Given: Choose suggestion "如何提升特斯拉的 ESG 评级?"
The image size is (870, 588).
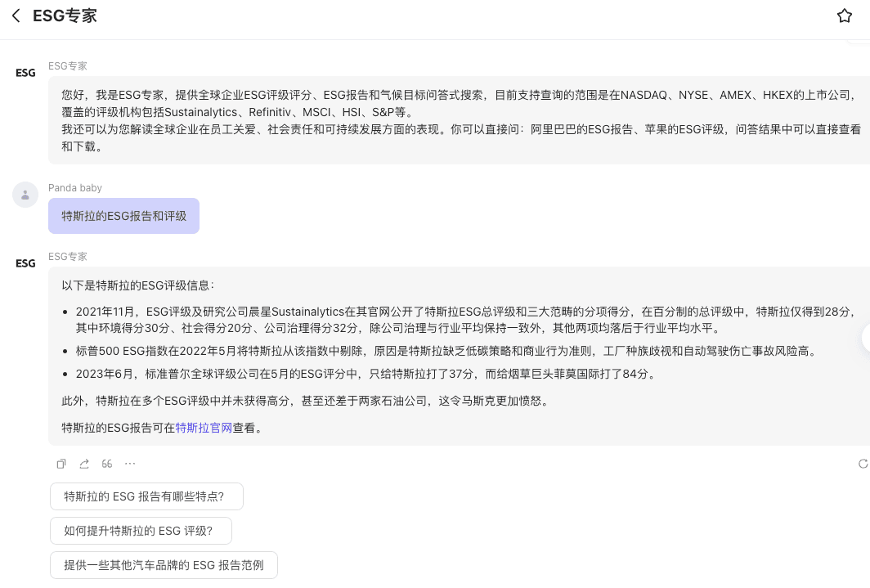Looking at the screenshot, I should (141, 531).
